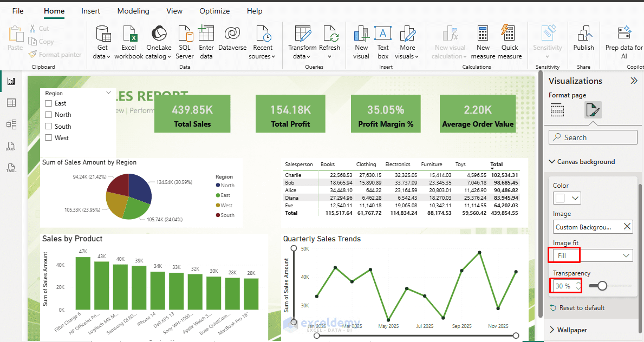The height and width of the screenshot is (342, 644).
Task: Expand the Region slicer dropdown chevron
Action: [x=108, y=93]
